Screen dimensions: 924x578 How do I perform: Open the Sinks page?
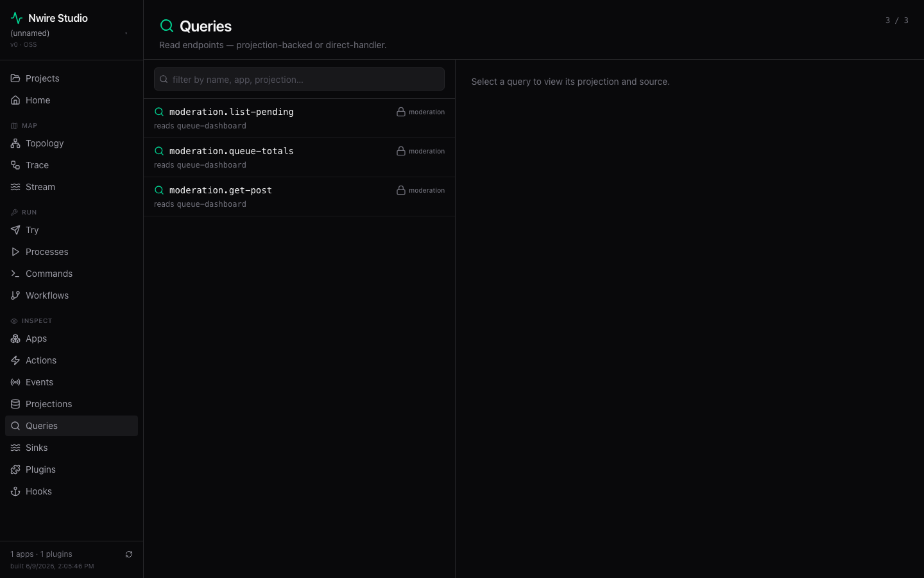click(71, 448)
